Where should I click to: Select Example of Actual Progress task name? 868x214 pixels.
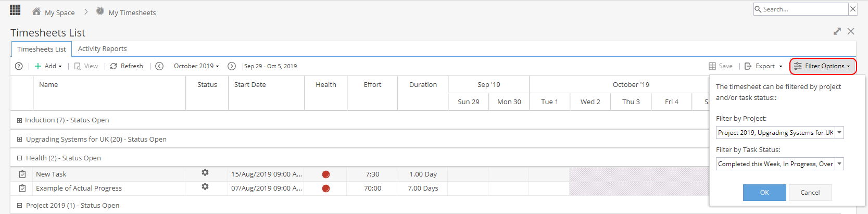click(79, 188)
